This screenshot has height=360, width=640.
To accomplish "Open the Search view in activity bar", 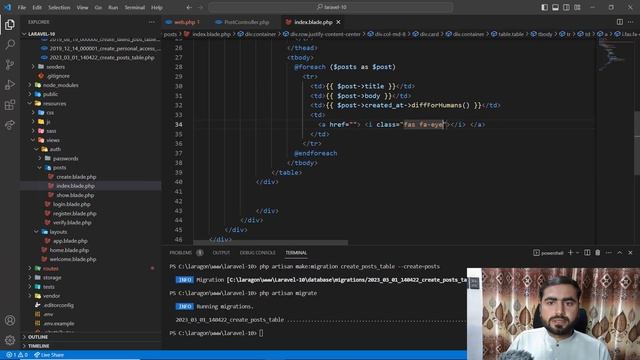I will (x=10, y=44).
